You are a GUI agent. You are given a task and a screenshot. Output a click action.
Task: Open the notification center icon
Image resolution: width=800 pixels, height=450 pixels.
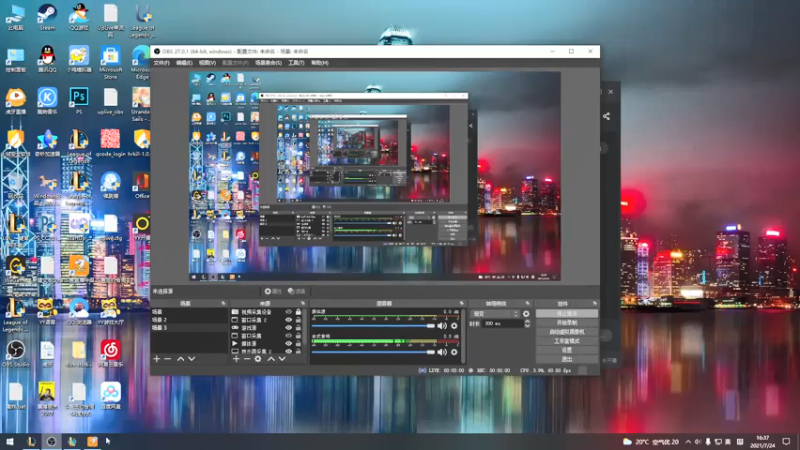point(786,442)
